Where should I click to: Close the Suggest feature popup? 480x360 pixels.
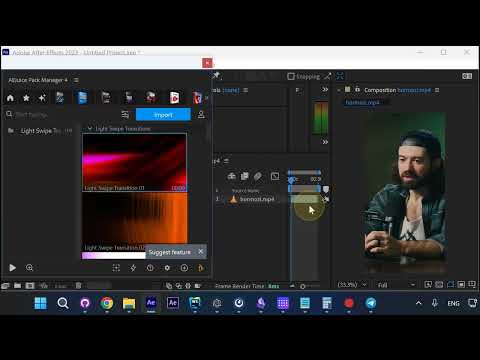point(200,251)
